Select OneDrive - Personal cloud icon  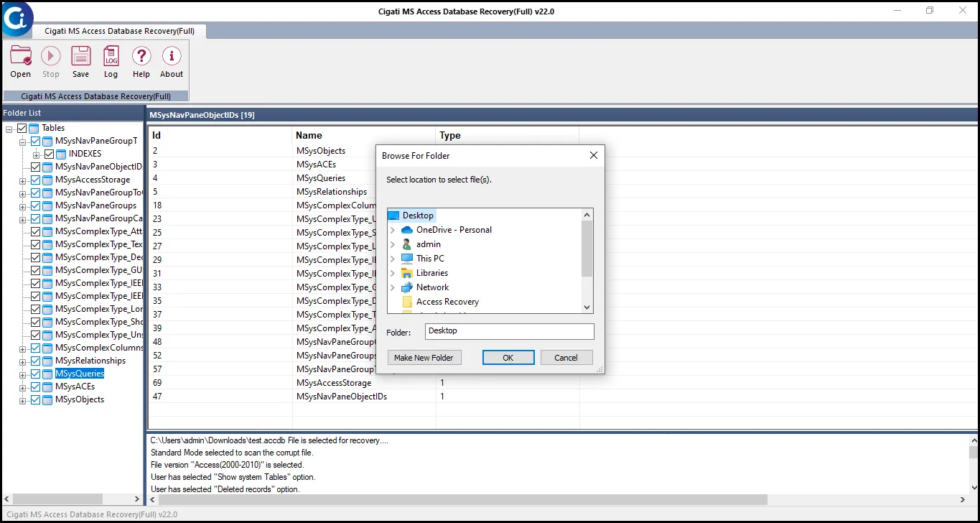tap(407, 230)
